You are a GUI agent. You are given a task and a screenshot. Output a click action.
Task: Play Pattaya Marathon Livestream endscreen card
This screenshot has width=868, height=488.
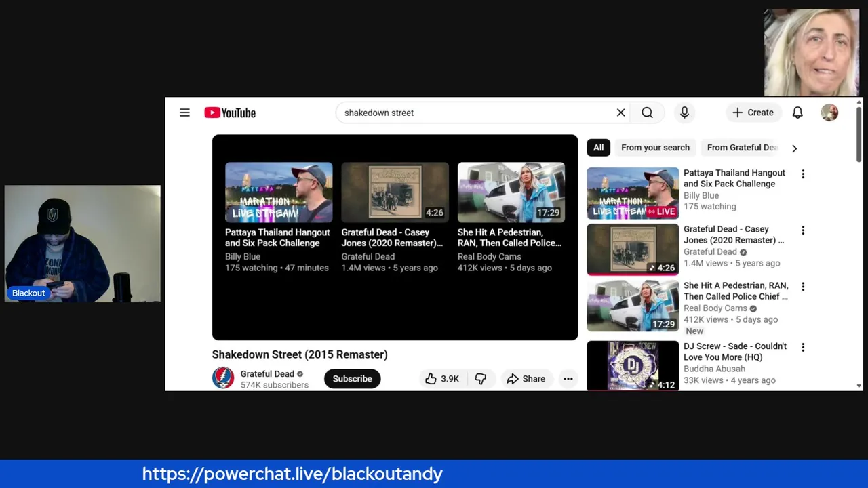click(279, 192)
